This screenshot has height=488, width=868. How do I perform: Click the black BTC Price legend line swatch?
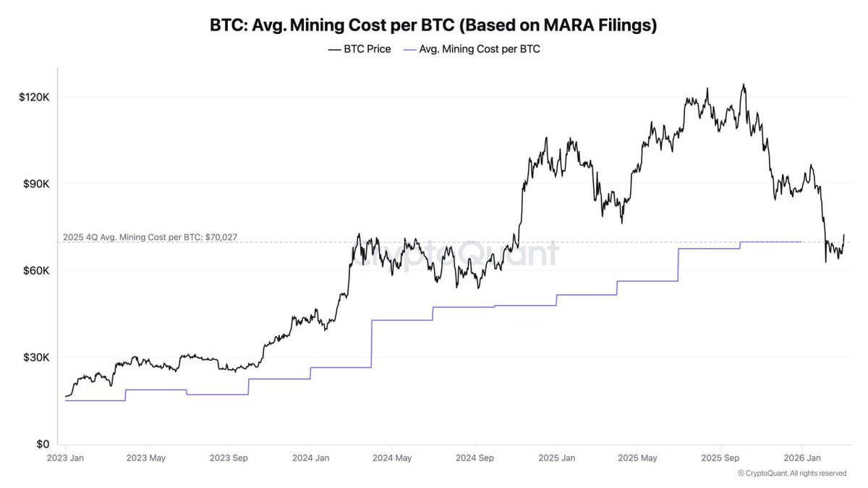[x=334, y=50]
